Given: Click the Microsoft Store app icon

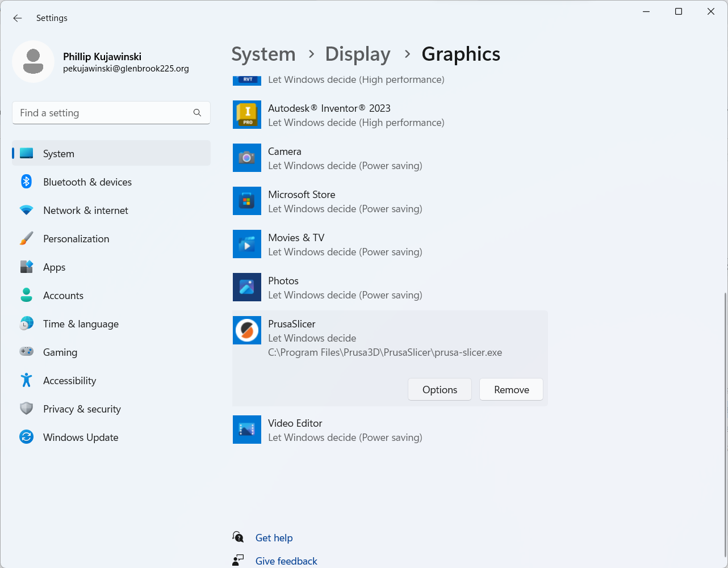Looking at the screenshot, I should (x=247, y=201).
